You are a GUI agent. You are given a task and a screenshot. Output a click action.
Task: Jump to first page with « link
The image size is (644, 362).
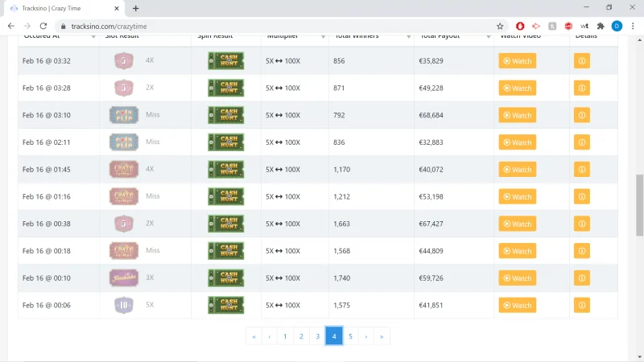click(x=254, y=336)
